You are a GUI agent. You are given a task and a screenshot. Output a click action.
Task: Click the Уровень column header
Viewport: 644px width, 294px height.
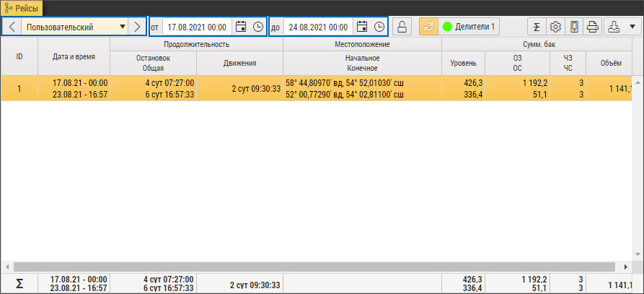pos(463,63)
